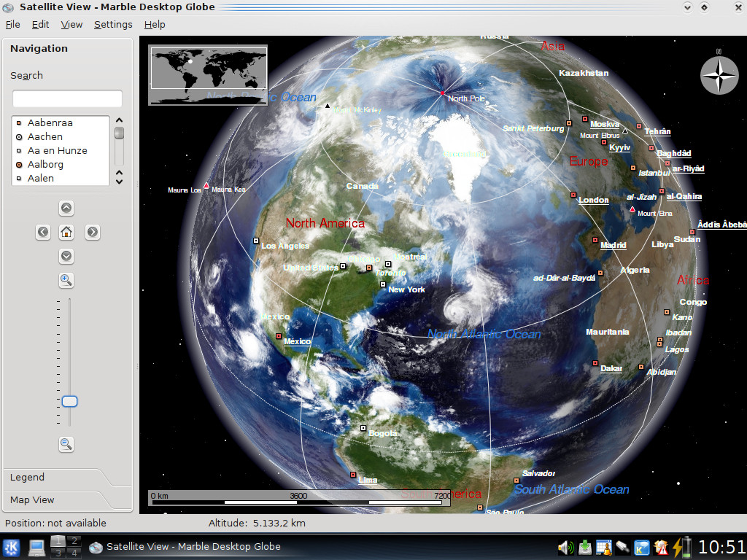Image resolution: width=747 pixels, height=560 pixels.
Task: Click the Mount McKinley mountain marker
Action: [x=328, y=106]
